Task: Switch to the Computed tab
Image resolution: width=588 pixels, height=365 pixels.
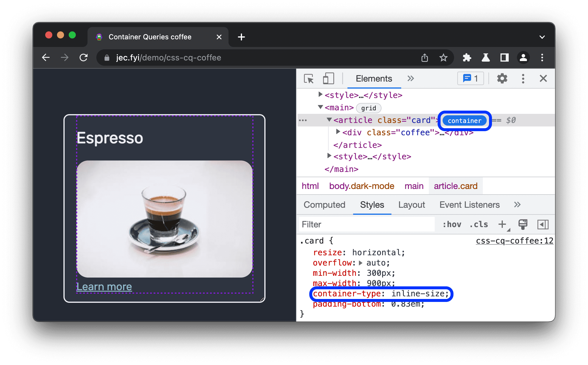Action: 324,205
